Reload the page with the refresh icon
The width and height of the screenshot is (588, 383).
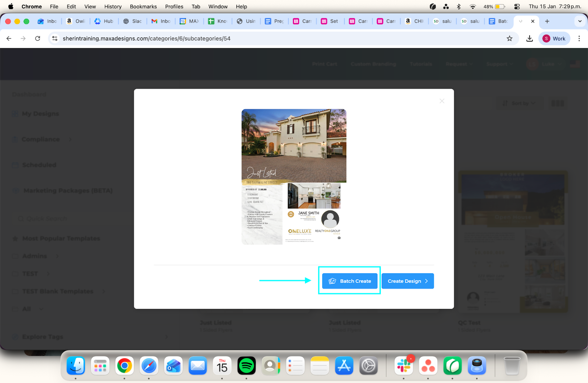tap(37, 39)
